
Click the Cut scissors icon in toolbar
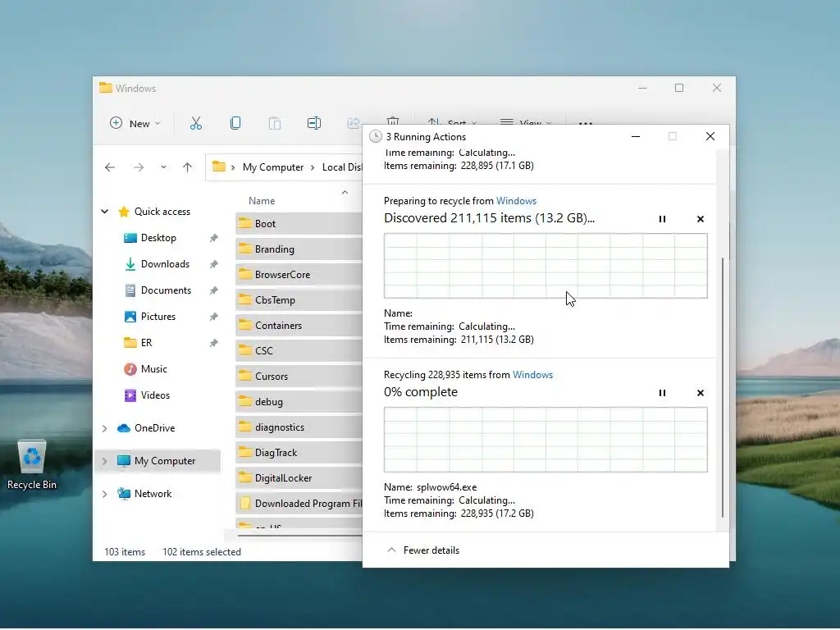click(196, 123)
